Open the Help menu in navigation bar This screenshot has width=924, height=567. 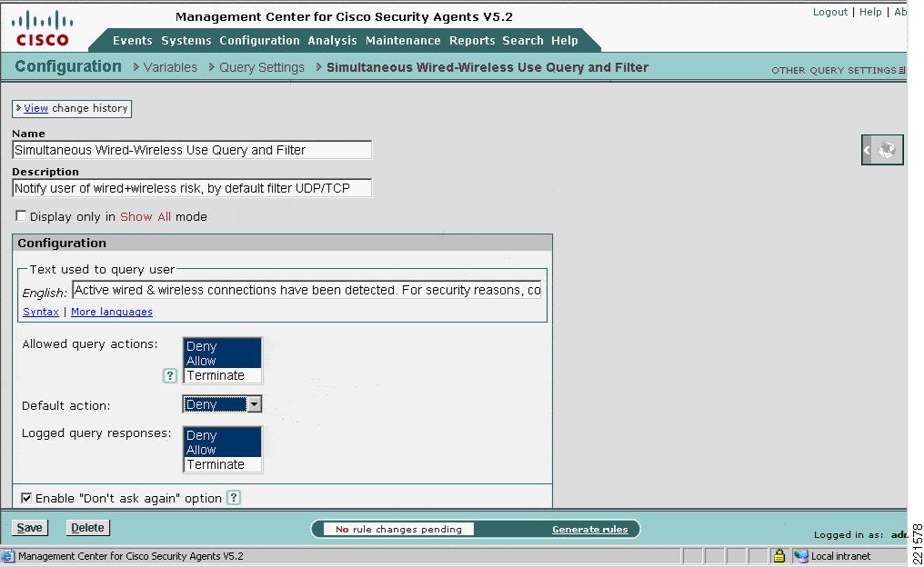tap(565, 41)
